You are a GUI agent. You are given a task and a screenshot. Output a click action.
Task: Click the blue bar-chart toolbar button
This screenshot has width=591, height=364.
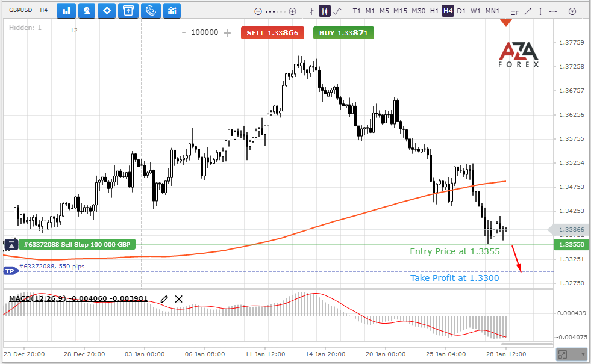pyautogui.click(x=66, y=11)
